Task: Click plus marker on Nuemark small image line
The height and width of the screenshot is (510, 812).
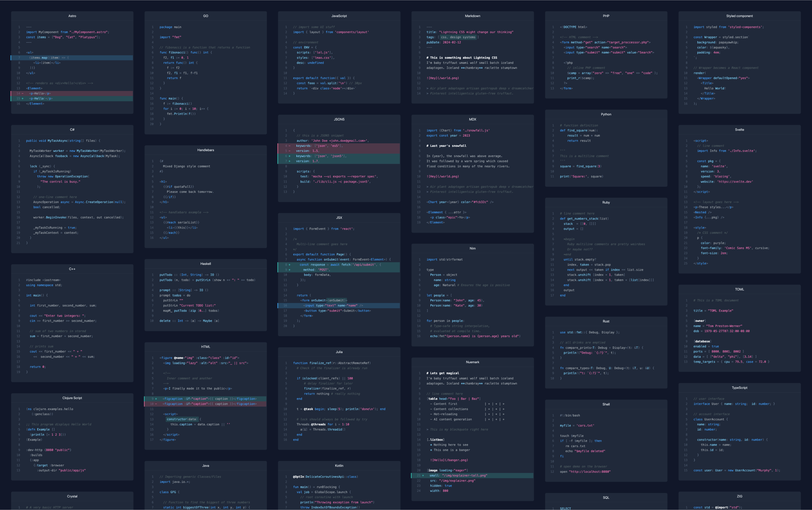Action: 423,476
